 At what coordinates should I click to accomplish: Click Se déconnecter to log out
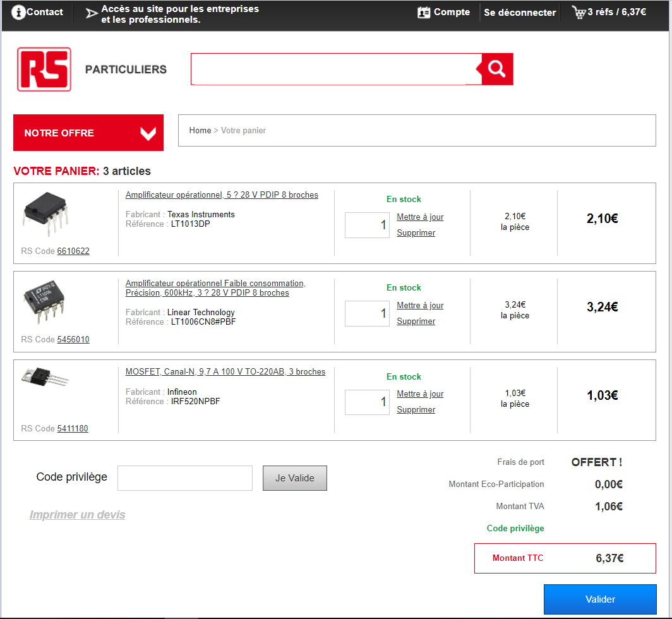pos(520,13)
